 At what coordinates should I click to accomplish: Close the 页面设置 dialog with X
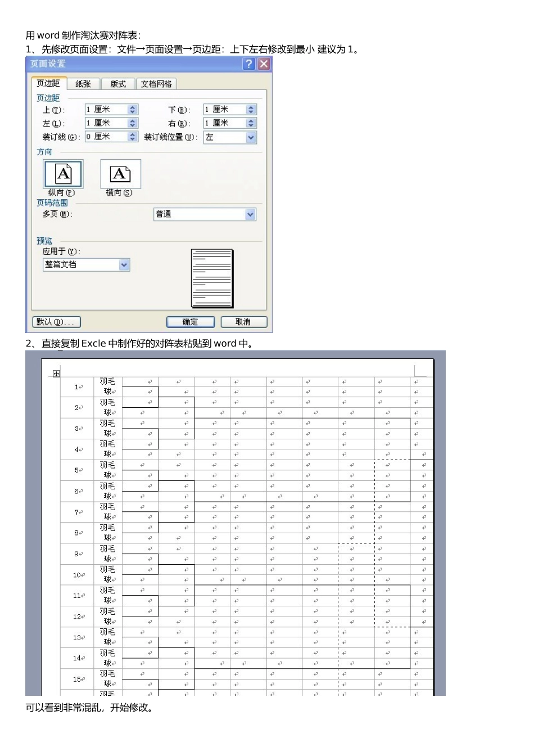coord(264,64)
